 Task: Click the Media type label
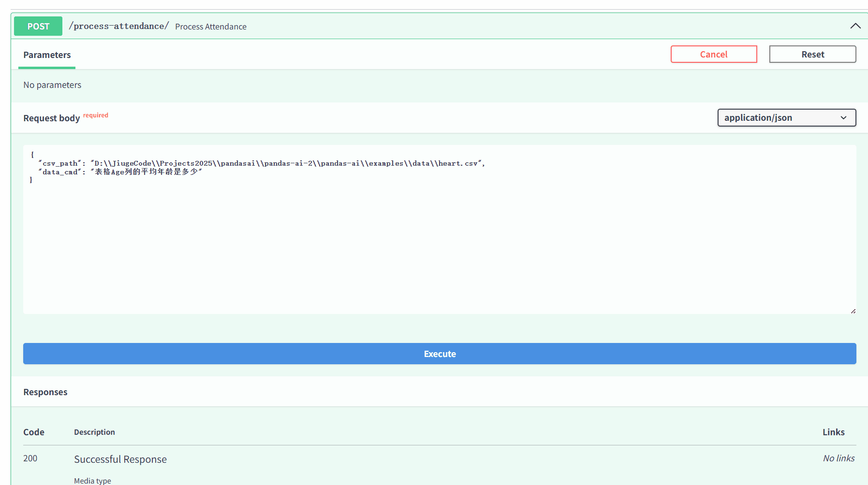92,481
